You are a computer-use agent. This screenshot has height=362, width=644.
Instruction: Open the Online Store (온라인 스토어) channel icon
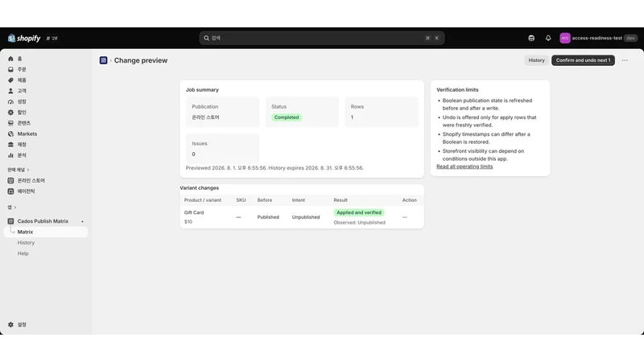click(10, 180)
